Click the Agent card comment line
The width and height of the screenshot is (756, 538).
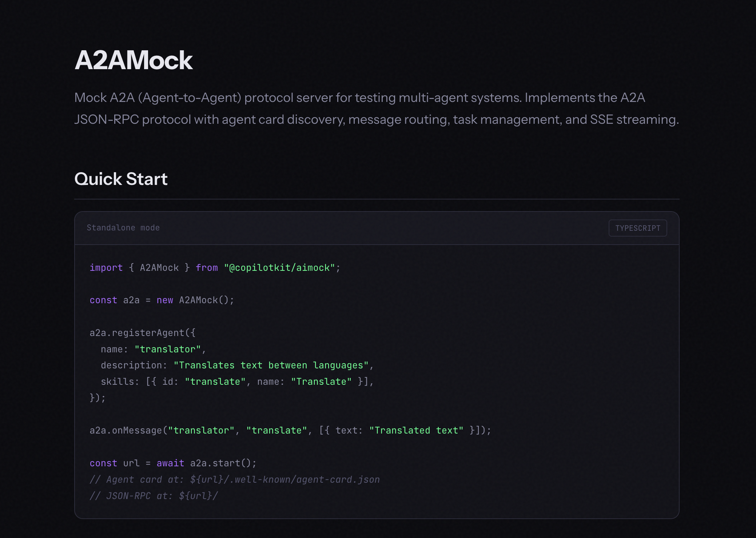[x=235, y=480]
